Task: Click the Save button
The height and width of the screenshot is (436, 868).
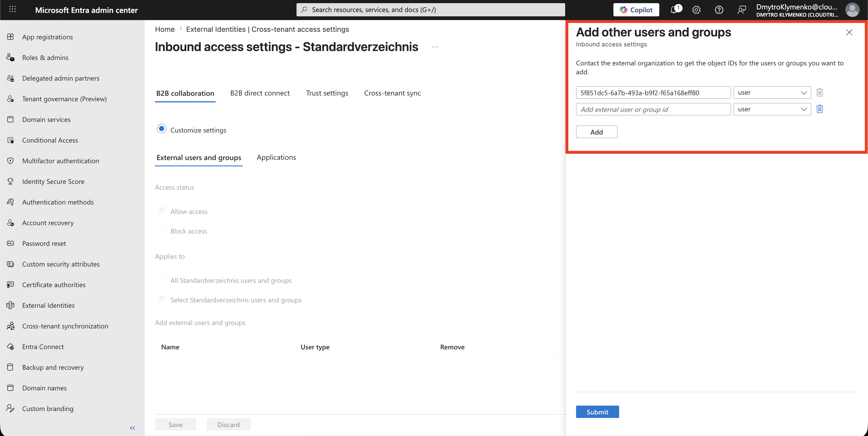Action: (176, 425)
